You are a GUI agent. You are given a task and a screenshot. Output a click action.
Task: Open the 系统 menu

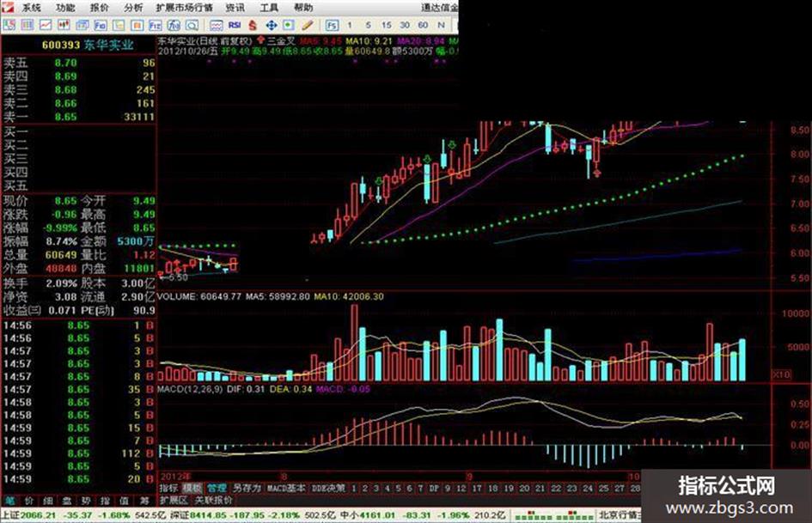tap(32, 7)
